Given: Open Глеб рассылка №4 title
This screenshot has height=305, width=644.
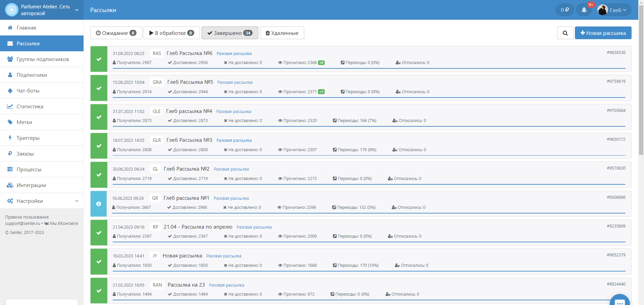Looking at the screenshot, I should tap(189, 111).
